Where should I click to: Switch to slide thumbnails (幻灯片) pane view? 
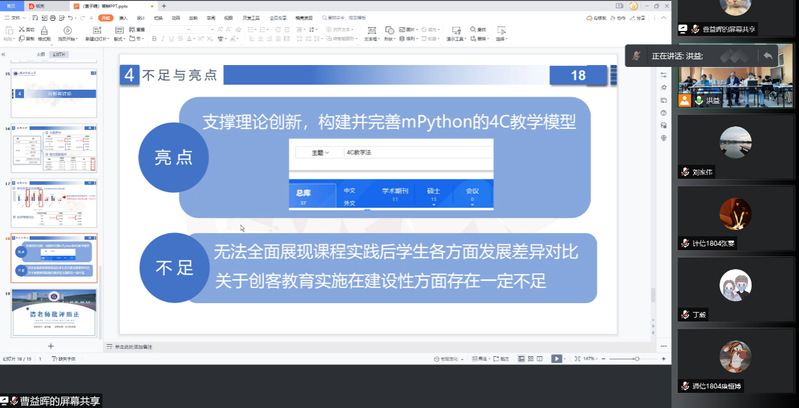tap(60, 54)
